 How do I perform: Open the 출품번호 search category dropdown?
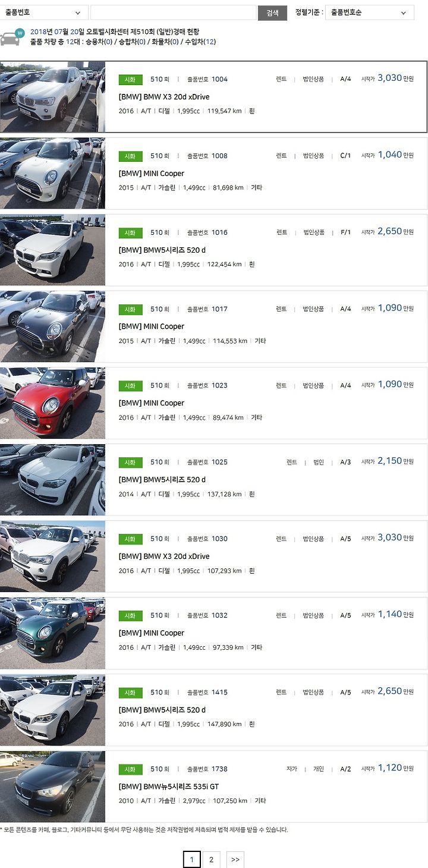coord(44,12)
